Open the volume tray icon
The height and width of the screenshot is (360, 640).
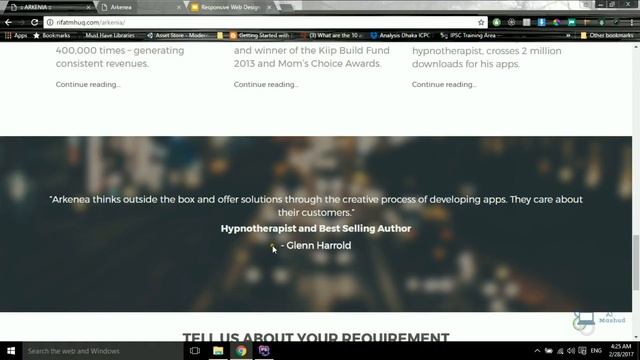pyautogui.click(x=571, y=351)
